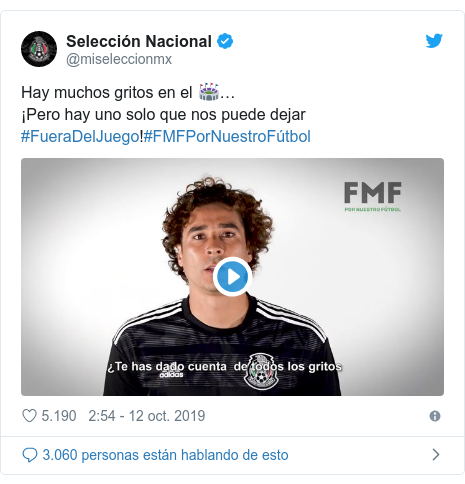Viewport: 465px width, 484px height.
Task: Open the Selección Nacional profile avatar
Action: pos(39,49)
